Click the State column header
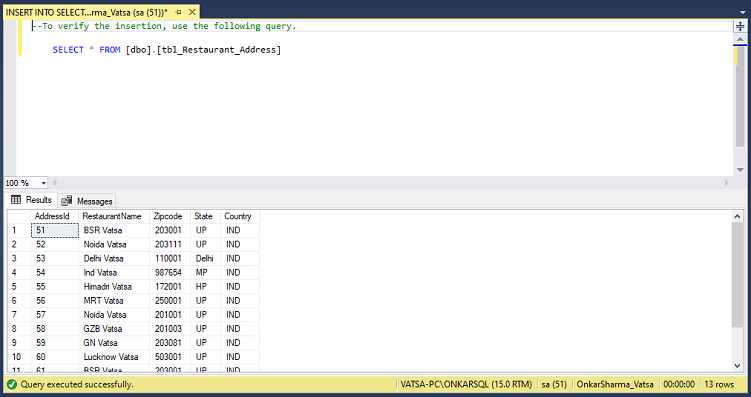This screenshot has width=751, height=397. click(x=205, y=216)
